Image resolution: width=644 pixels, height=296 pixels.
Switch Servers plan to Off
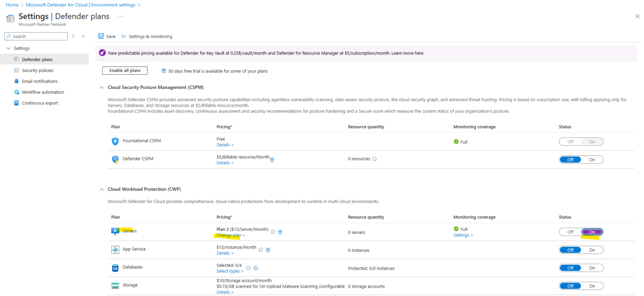click(570, 232)
